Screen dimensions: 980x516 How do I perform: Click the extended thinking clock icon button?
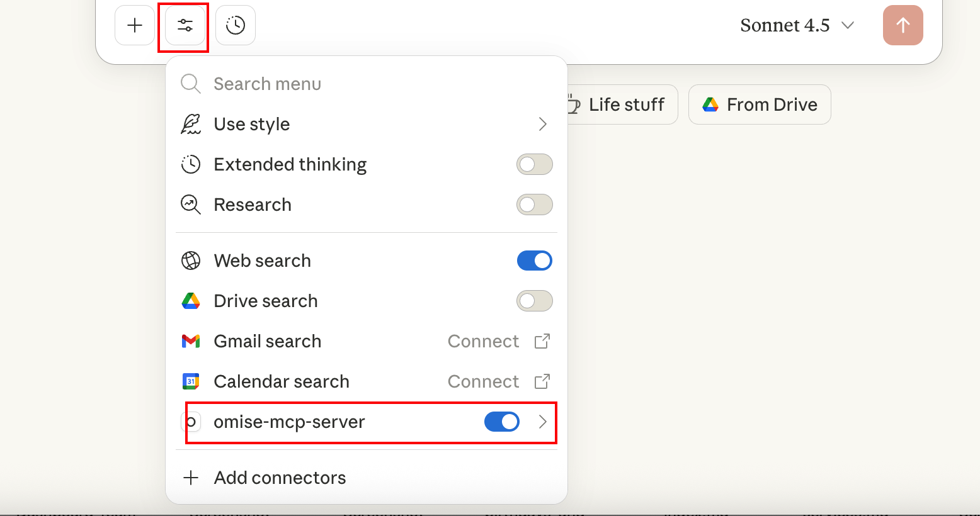pos(236,25)
